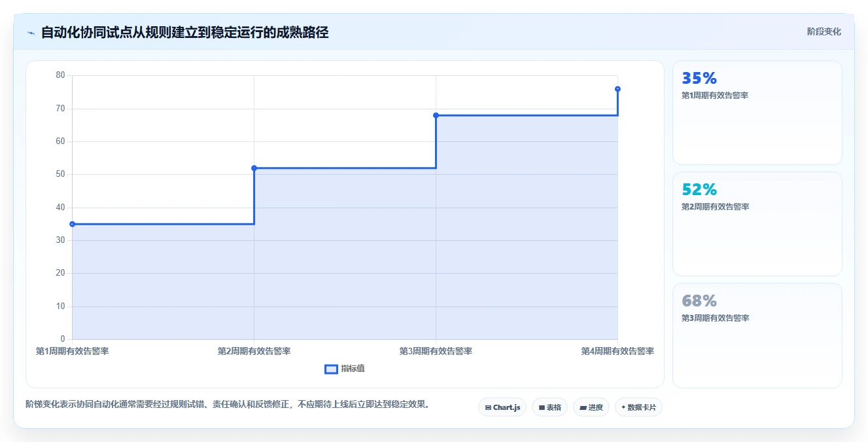Click the data point at value 52

(254, 168)
